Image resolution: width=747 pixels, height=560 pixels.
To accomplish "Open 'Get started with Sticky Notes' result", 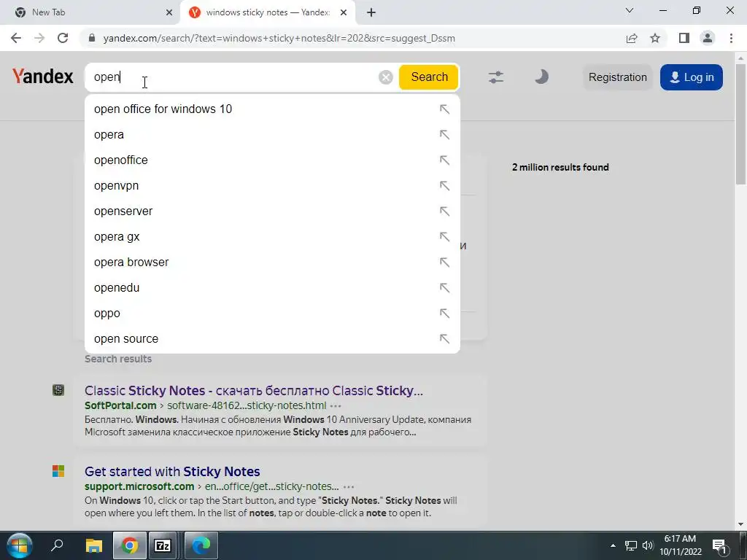I will pyautogui.click(x=172, y=472).
